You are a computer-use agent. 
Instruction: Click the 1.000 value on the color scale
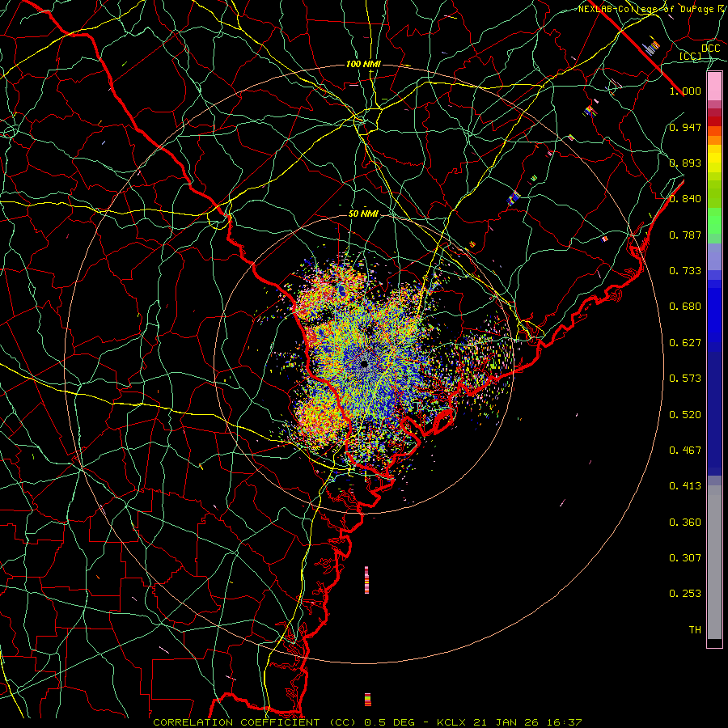tap(685, 91)
